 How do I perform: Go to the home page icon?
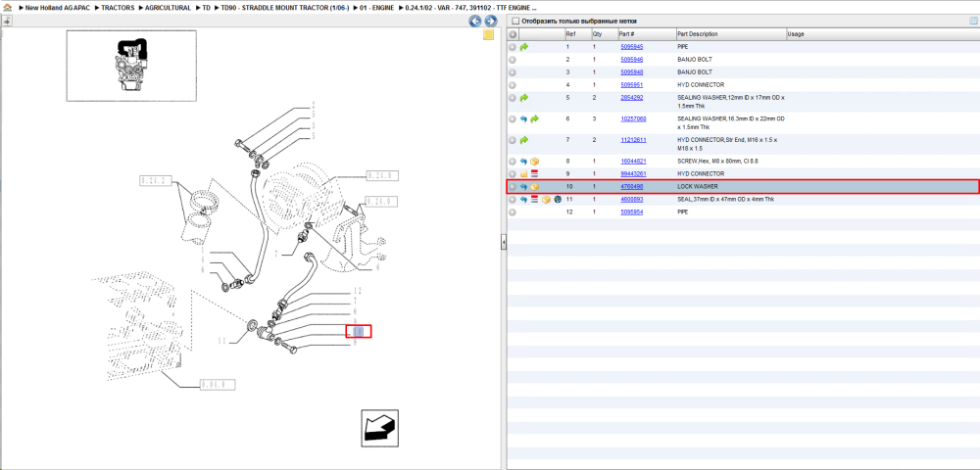pos(8,8)
